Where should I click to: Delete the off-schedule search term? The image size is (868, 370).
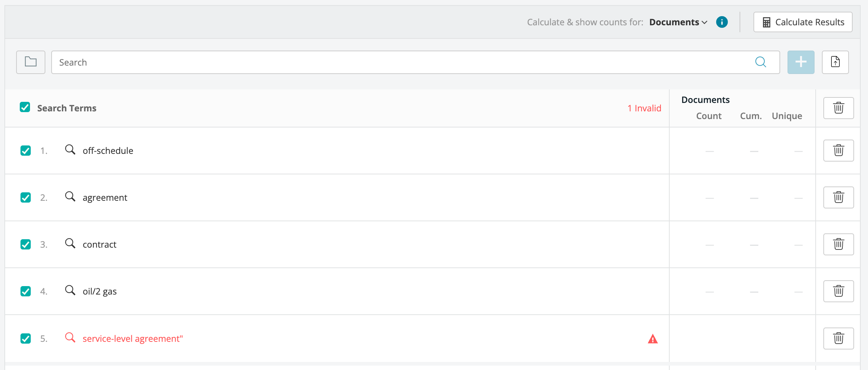coord(838,151)
